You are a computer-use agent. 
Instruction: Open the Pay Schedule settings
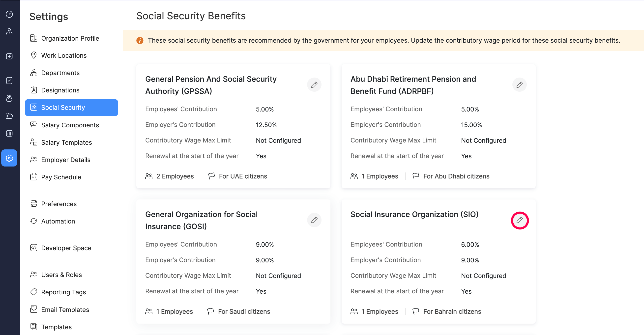pos(61,177)
